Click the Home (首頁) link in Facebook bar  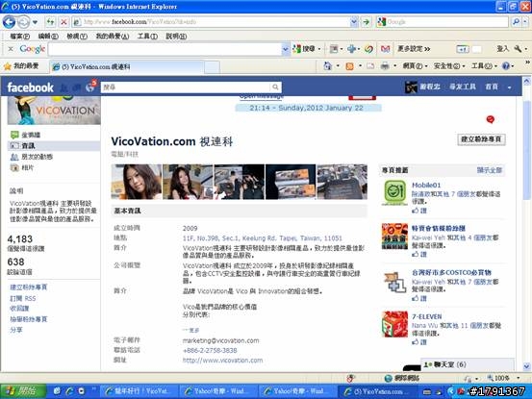(492, 87)
